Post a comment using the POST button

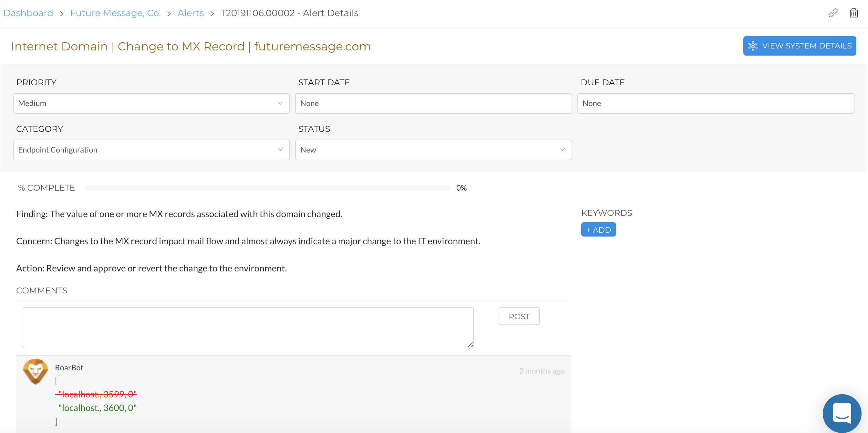point(519,316)
